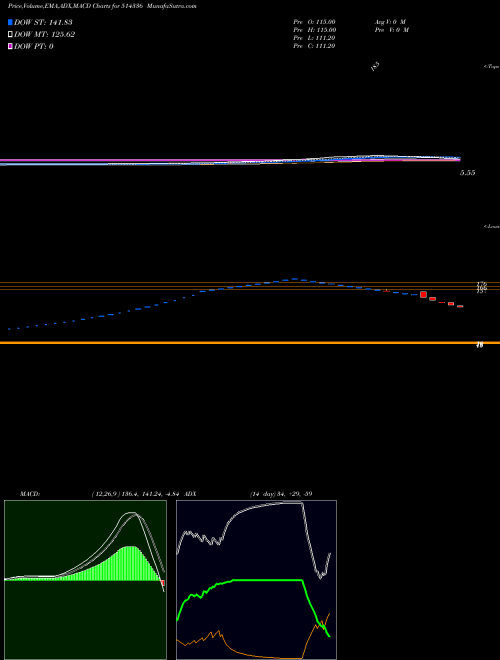Viewport: 500px width, 660px height.
Task: Click the thick orange support line labeled 76
Action: point(250,343)
